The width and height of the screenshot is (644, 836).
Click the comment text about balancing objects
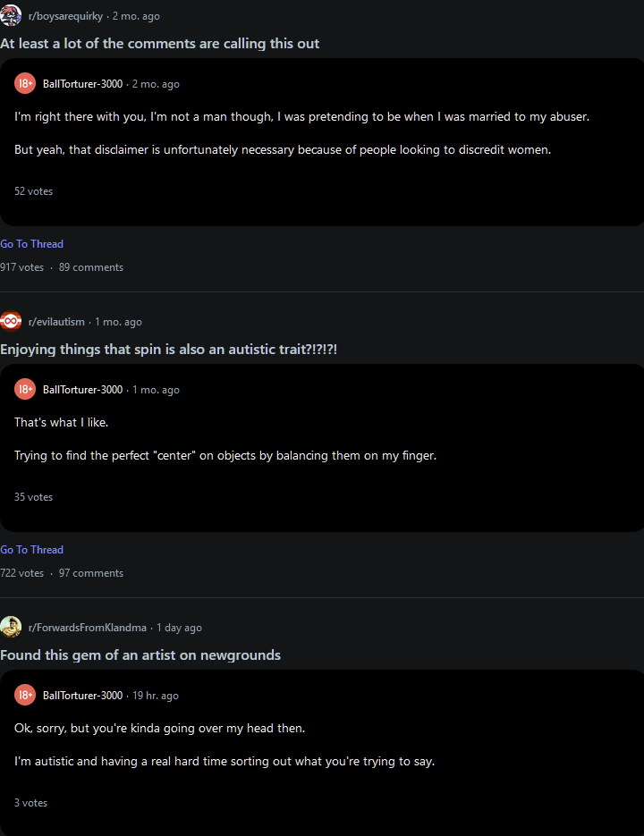click(x=225, y=456)
